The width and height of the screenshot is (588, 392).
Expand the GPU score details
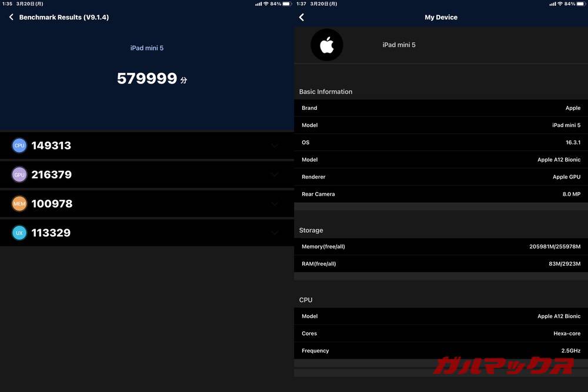coord(274,174)
